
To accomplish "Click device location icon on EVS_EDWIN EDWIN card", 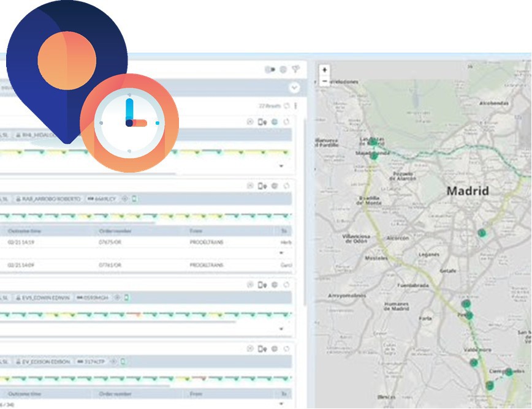I will point(262,285).
